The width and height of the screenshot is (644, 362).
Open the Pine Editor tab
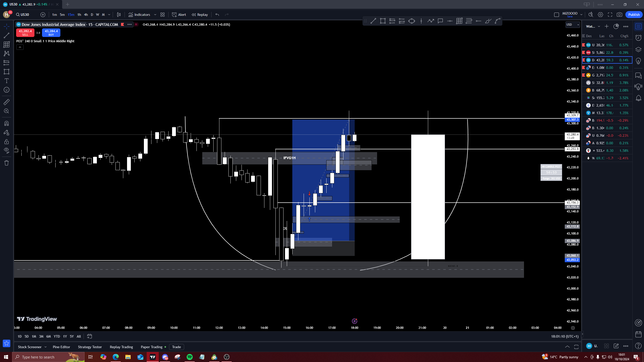61,347
